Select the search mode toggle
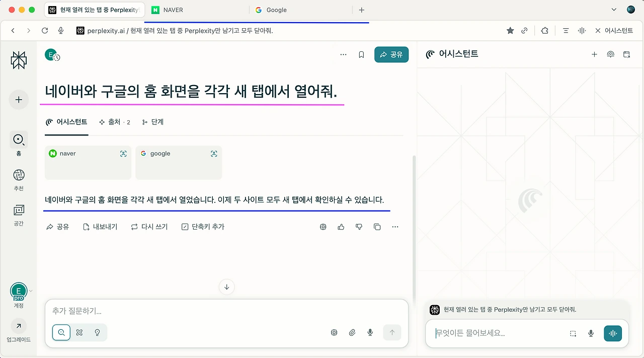Image resolution: width=644 pixels, height=358 pixels. 61,332
